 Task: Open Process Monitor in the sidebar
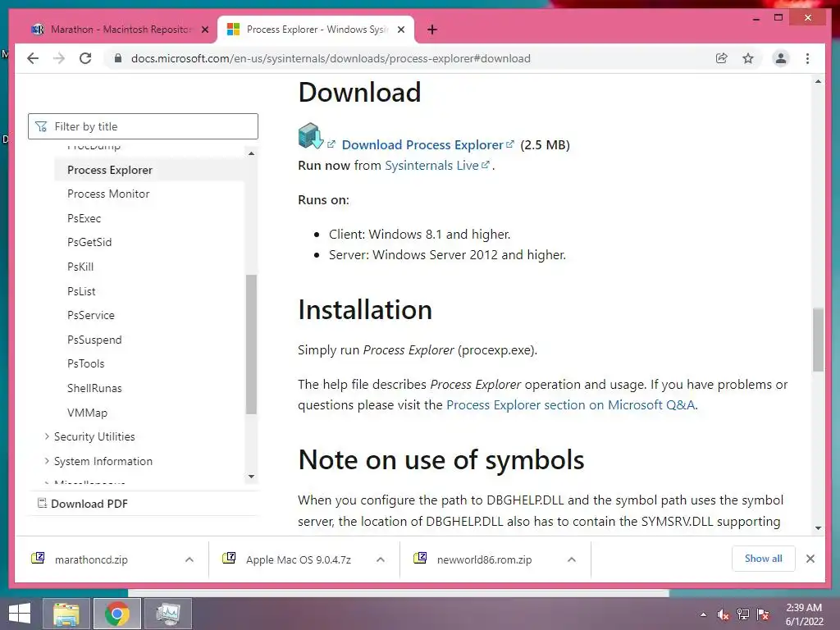pyautogui.click(x=108, y=194)
